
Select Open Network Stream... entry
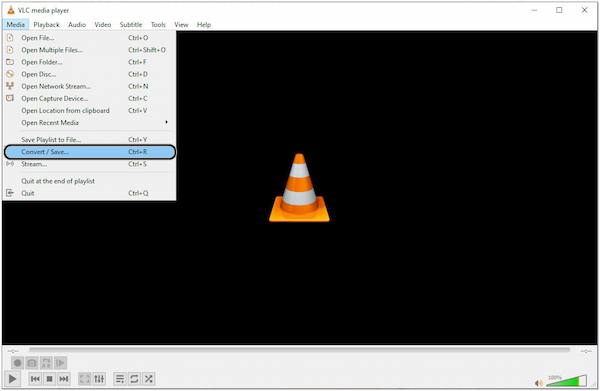point(90,86)
